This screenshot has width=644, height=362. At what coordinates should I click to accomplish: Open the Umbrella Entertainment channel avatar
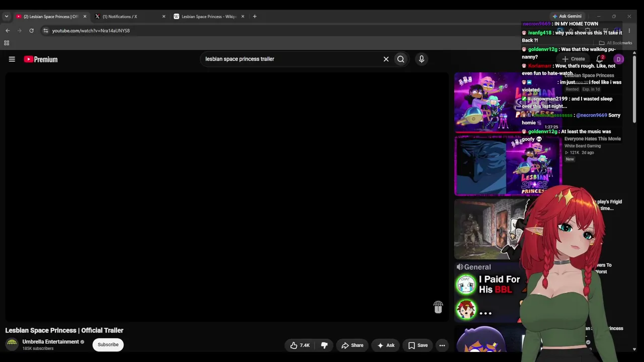tap(12, 344)
